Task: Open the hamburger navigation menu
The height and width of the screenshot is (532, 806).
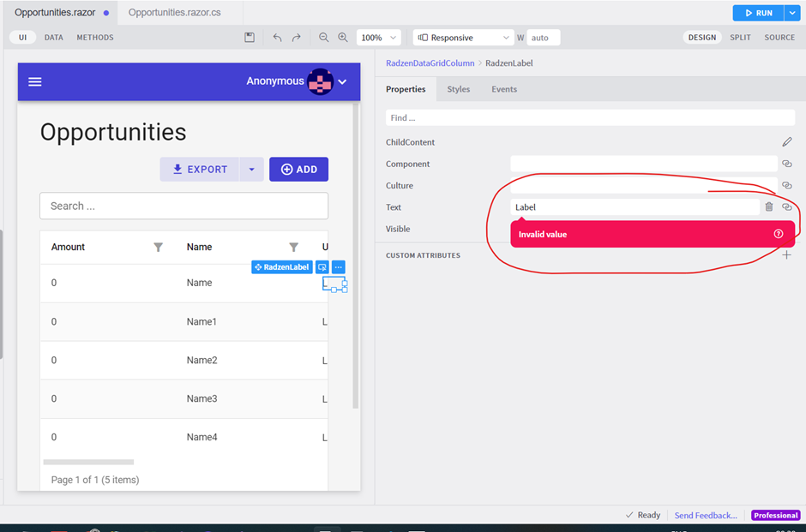Action: coord(35,81)
